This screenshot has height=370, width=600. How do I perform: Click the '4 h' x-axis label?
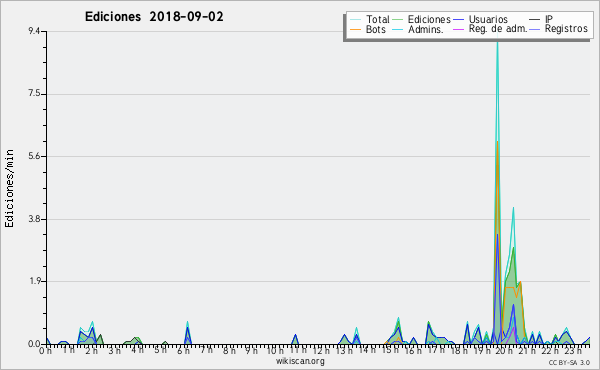click(137, 350)
